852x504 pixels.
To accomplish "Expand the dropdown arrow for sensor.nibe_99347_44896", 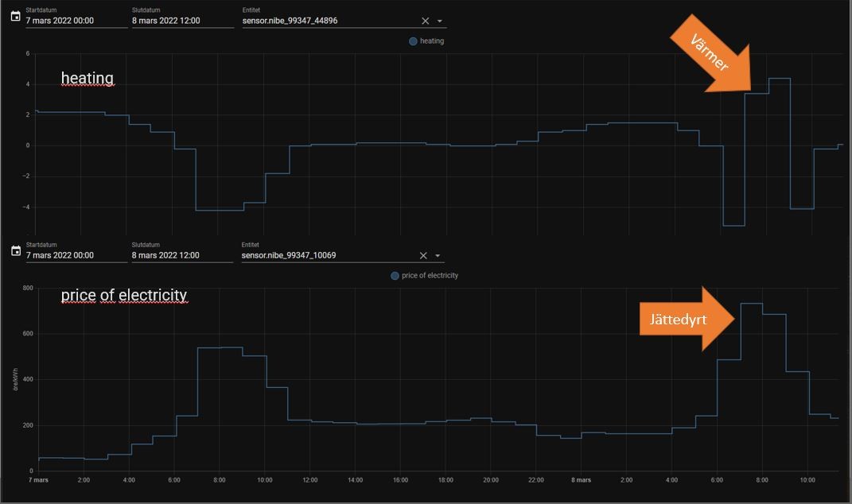I will tap(440, 21).
